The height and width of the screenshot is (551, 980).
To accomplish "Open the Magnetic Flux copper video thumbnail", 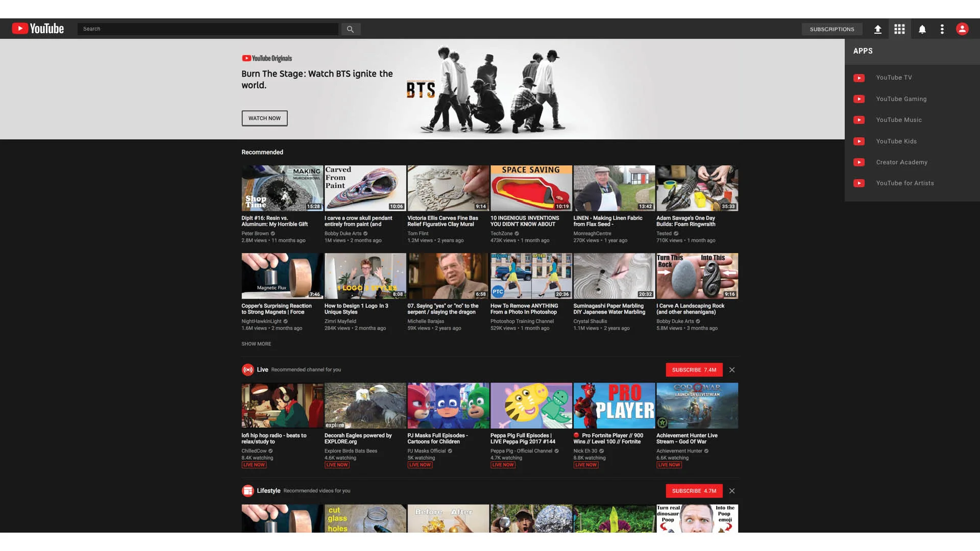I will pos(282,275).
